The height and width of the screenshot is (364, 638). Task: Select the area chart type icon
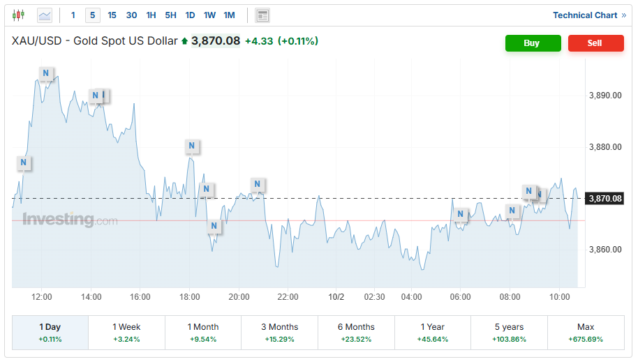pos(45,15)
